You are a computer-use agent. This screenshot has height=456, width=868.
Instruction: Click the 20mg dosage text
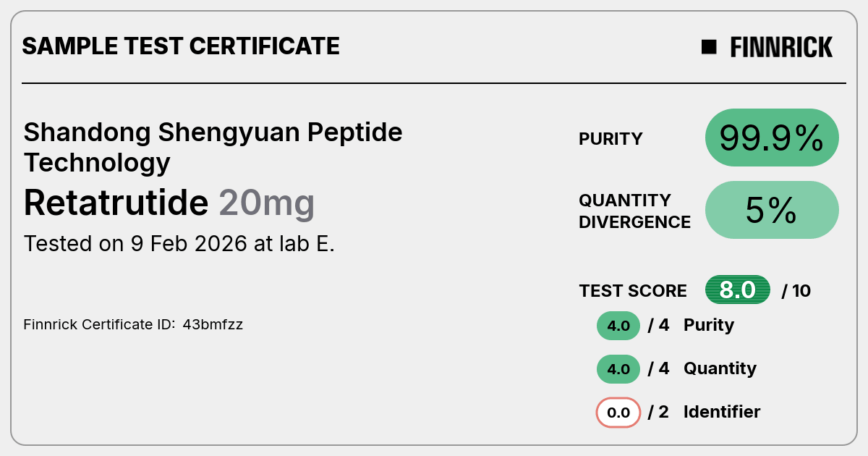pos(267,204)
